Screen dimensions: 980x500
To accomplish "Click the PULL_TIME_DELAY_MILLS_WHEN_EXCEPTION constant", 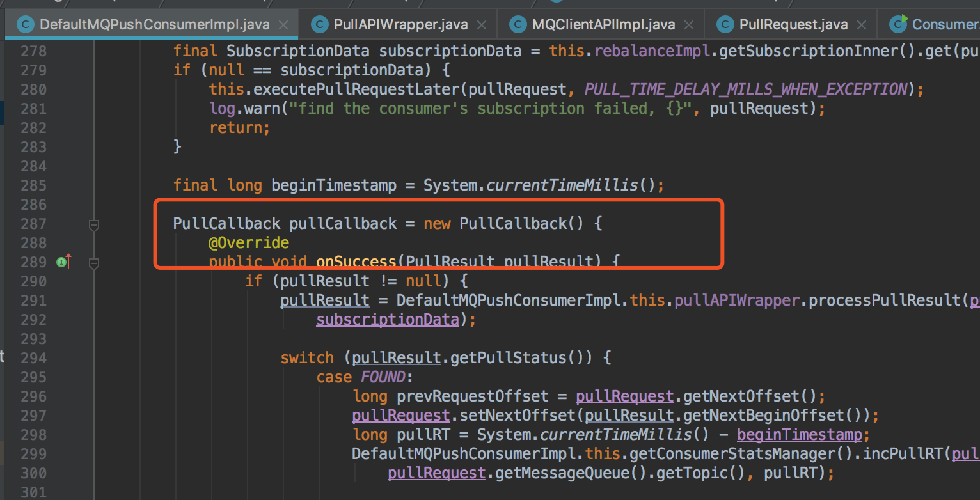I will (746, 90).
